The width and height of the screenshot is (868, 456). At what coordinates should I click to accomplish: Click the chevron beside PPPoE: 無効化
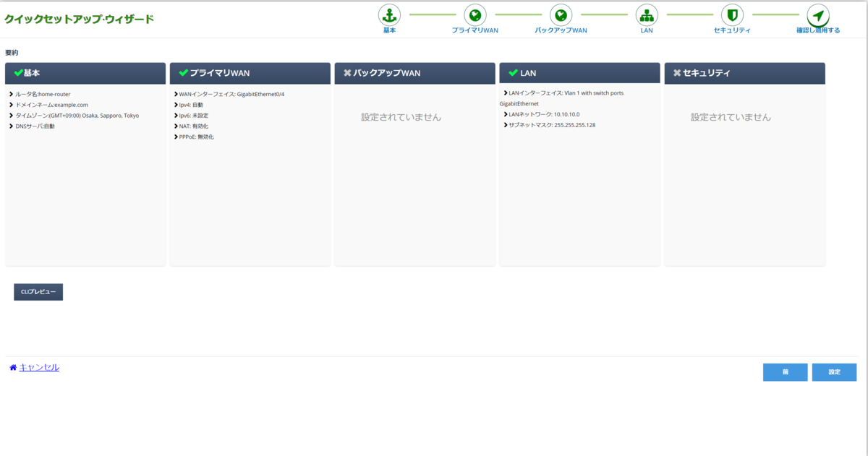click(176, 137)
